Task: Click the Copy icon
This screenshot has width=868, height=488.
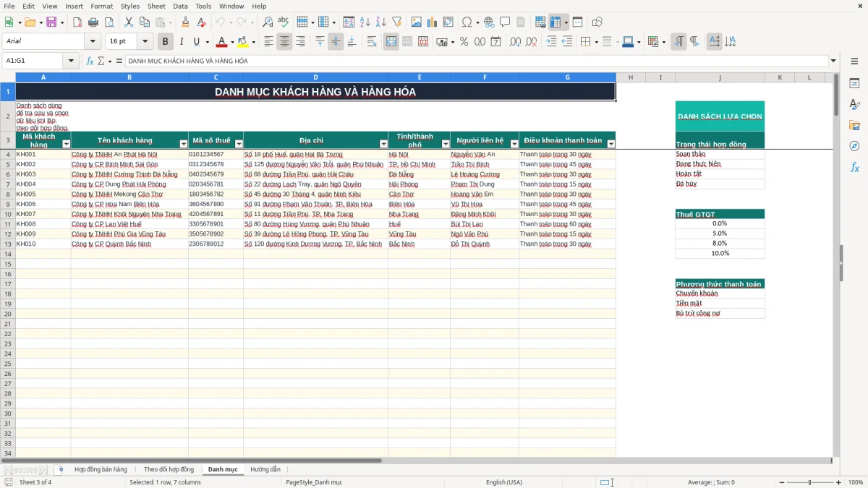Action: coord(145,22)
